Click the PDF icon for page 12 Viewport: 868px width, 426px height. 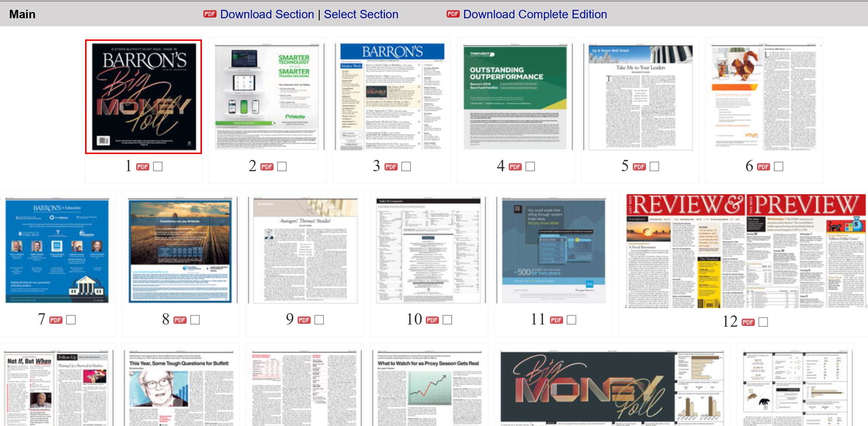point(748,322)
